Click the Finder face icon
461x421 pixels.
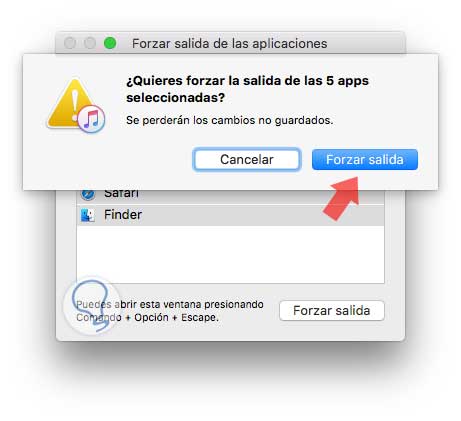(x=88, y=215)
